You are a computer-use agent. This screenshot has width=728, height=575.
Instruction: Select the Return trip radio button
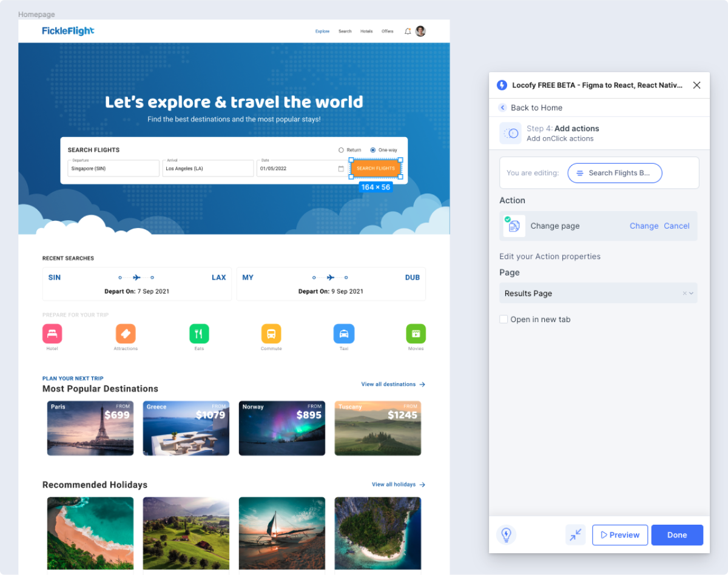coord(342,150)
